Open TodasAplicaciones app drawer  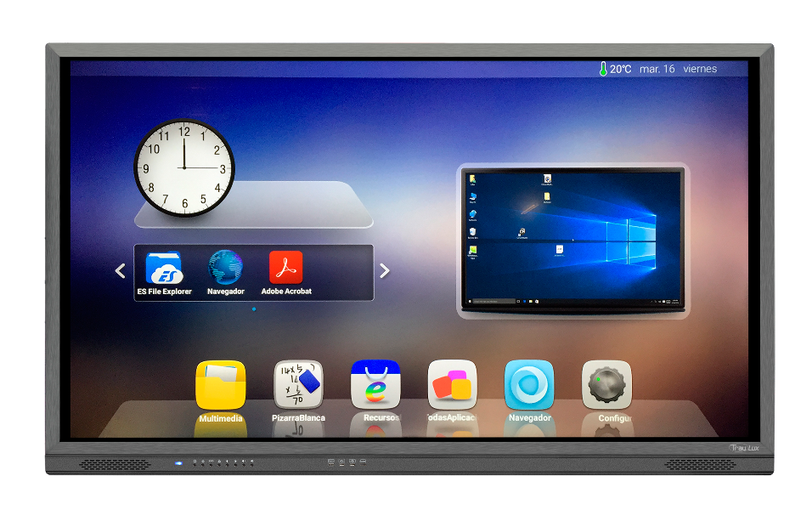click(x=452, y=385)
